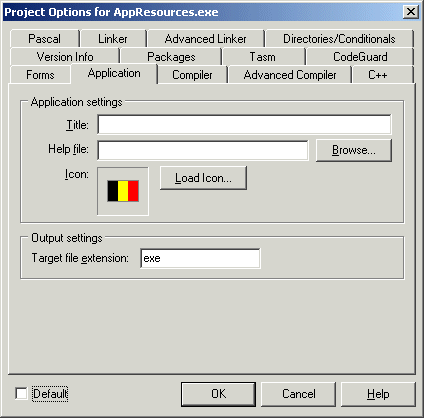
Task: Switch to the Forms tab
Action: click(x=40, y=75)
